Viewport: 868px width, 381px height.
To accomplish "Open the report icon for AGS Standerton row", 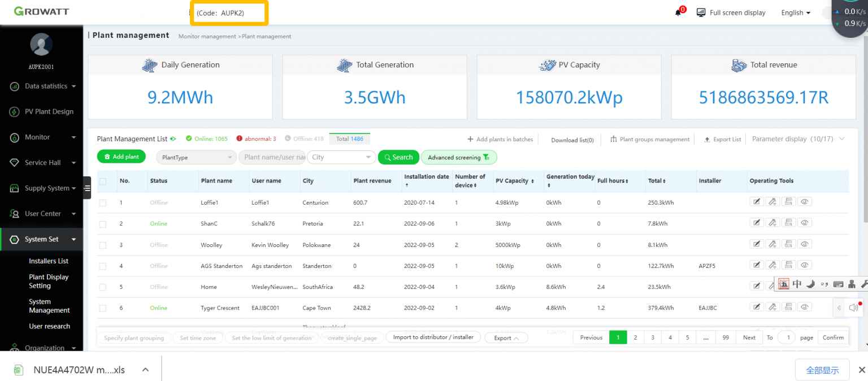I will 789,265.
